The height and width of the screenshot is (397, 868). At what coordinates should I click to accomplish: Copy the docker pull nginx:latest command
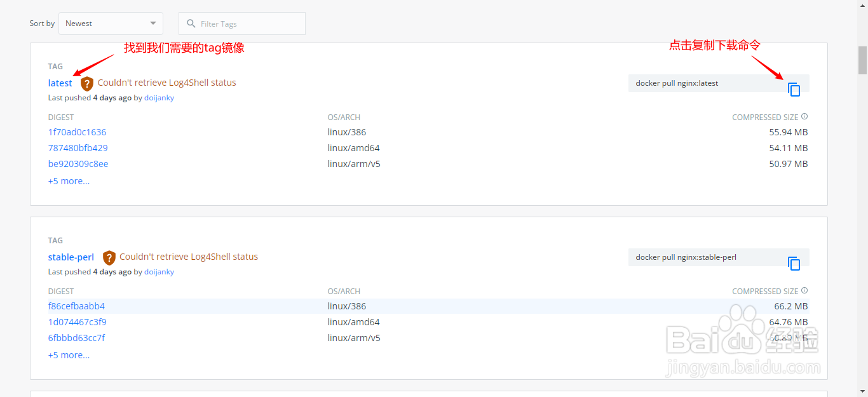(x=794, y=90)
